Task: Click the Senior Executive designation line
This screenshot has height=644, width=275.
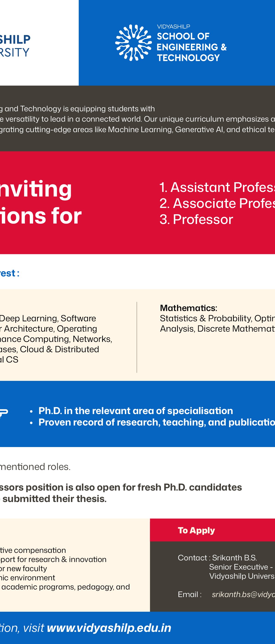Action: tap(241, 567)
